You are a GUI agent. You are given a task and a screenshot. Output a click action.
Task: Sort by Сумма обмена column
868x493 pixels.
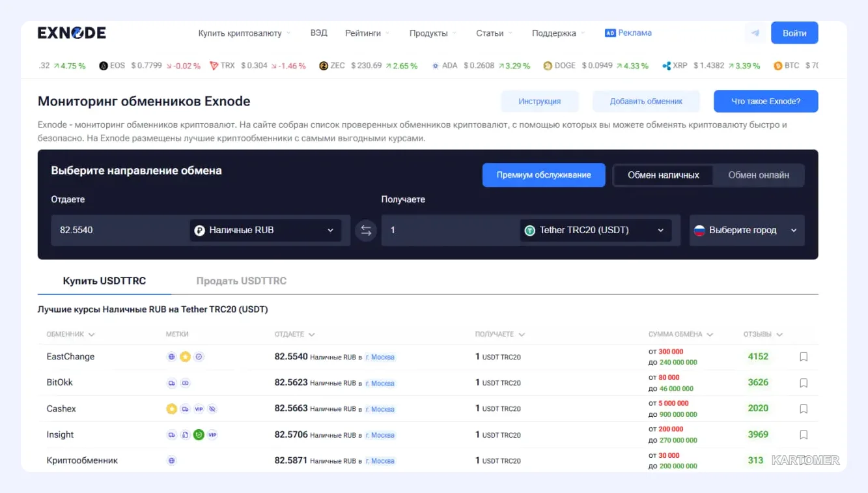point(681,334)
